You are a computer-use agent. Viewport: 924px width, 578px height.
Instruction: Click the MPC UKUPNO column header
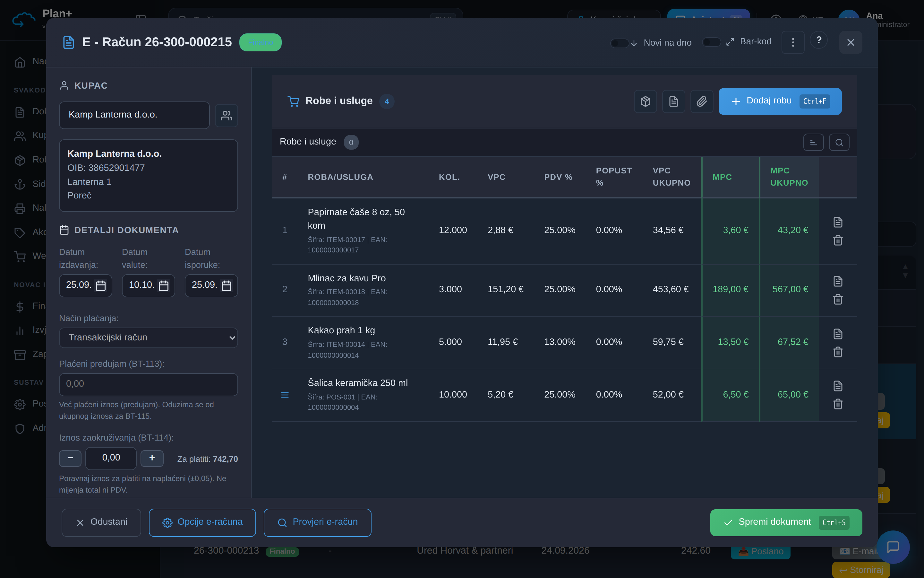click(x=789, y=177)
